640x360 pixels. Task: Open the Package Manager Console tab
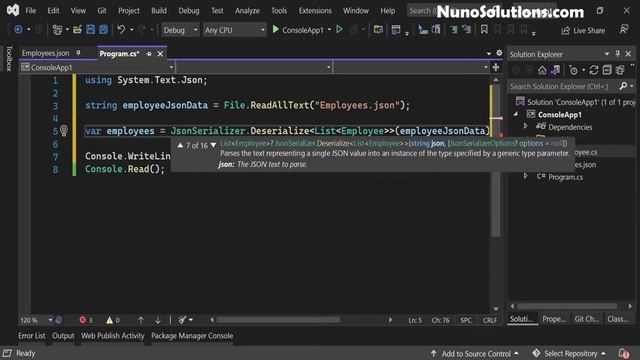pos(192,336)
